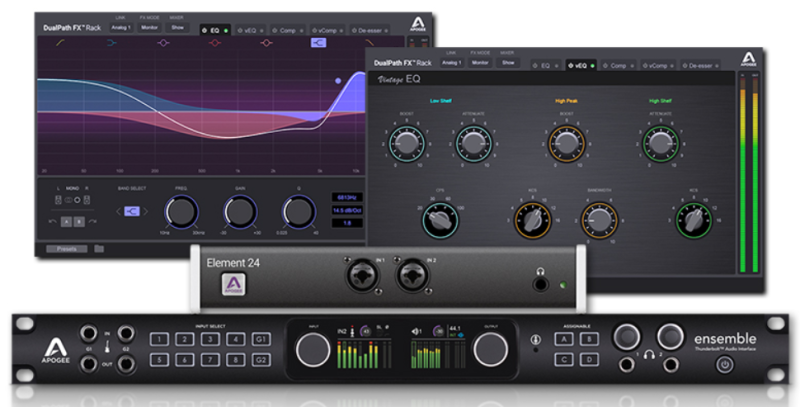Viewport: 800px width, 407px height.
Task: Click the Mixer Show button in Vintage EQ window
Action: [x=508, y=63]
